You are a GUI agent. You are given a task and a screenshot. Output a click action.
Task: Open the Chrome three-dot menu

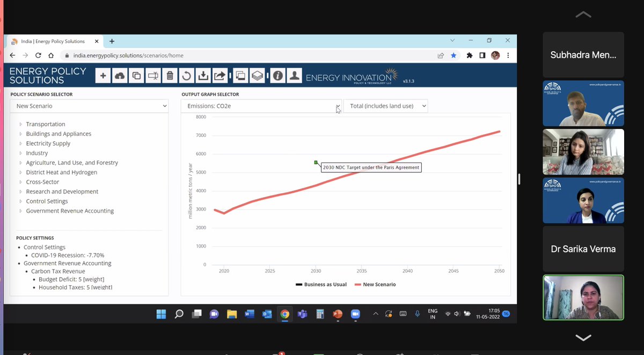click(x=508, y=55)
